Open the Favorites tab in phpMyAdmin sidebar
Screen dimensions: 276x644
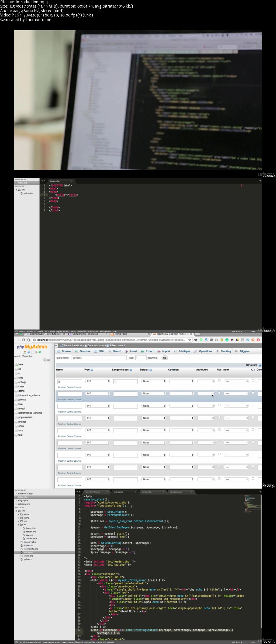27,356
